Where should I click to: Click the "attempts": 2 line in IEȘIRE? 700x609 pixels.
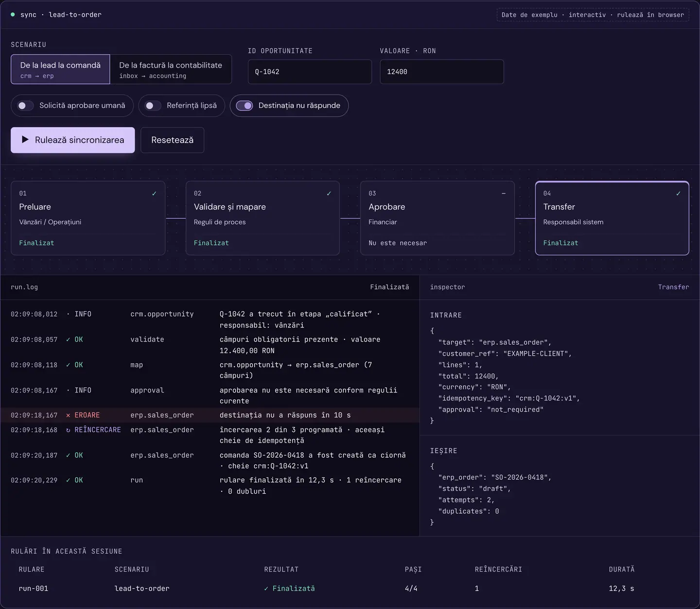point(466,500)
